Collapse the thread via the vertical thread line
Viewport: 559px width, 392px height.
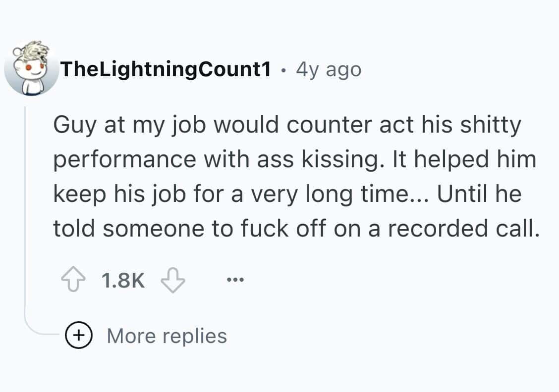tap(26, 208)
